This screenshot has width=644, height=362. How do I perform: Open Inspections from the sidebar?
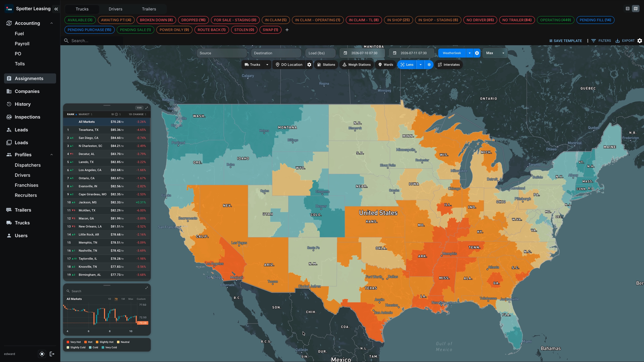point(30,117)
